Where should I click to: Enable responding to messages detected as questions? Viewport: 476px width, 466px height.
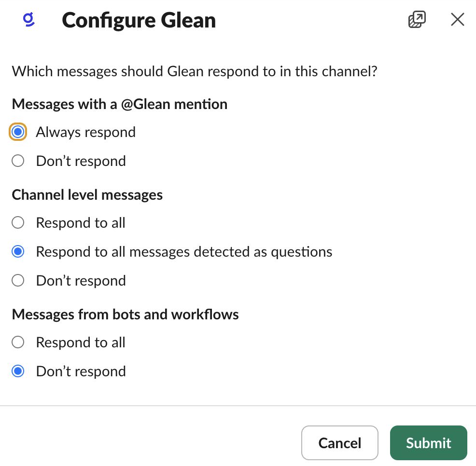pyautogui.click(x=17, y=251)
